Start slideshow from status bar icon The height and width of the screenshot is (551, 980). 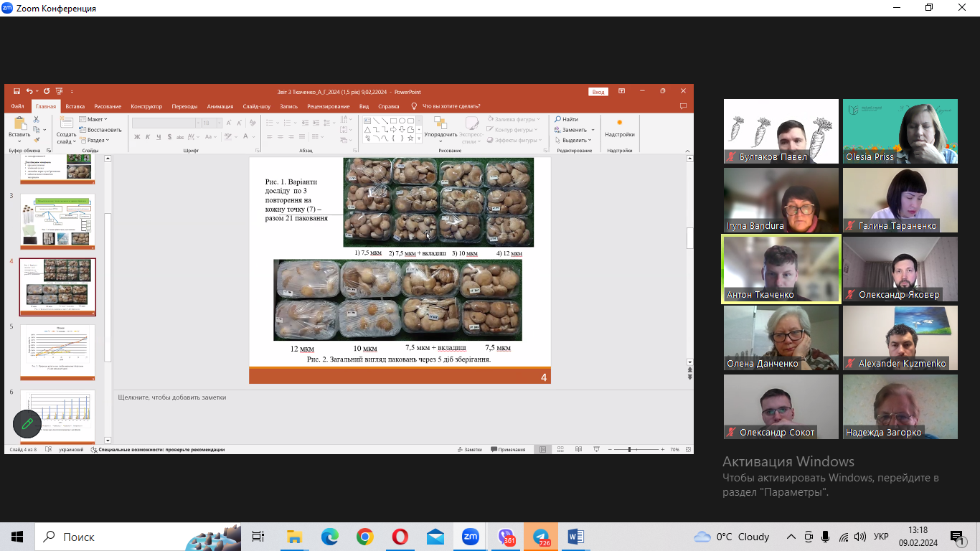(x=596, y=450)
